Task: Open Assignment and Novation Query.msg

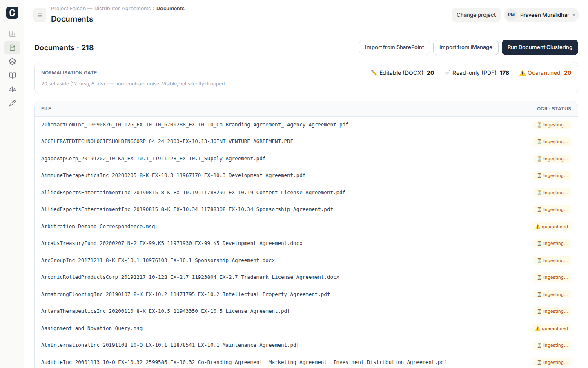Action: coord(92,328)
